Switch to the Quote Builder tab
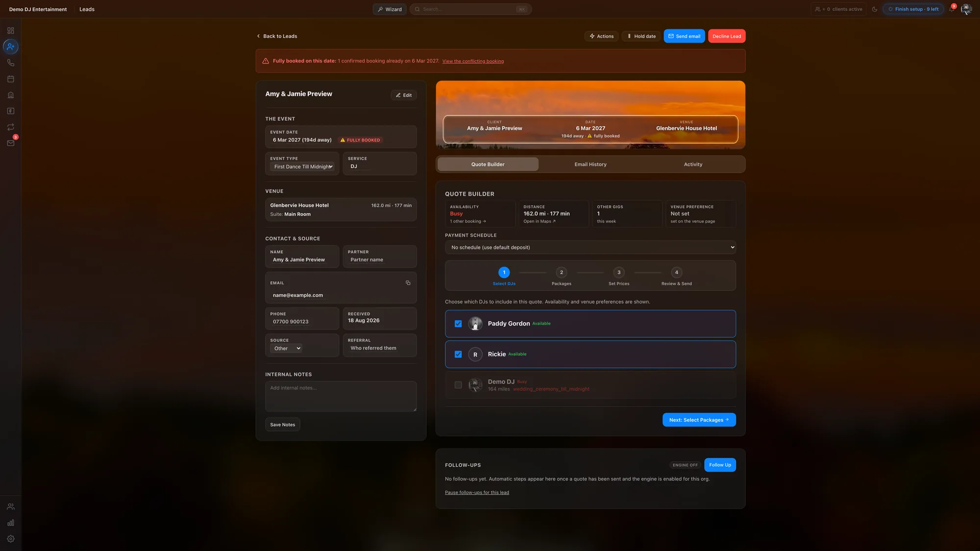The image size is (980, 551). (488, 165)
